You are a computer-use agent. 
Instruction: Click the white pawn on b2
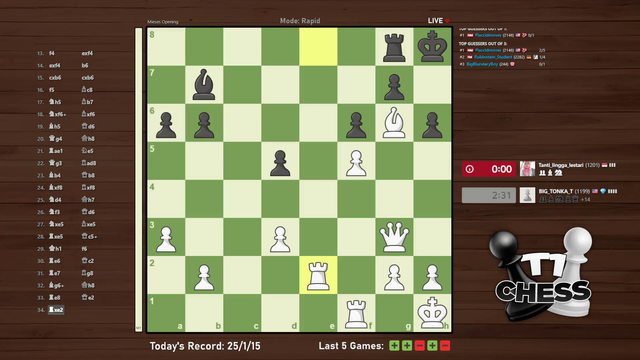tap(204, 277)
